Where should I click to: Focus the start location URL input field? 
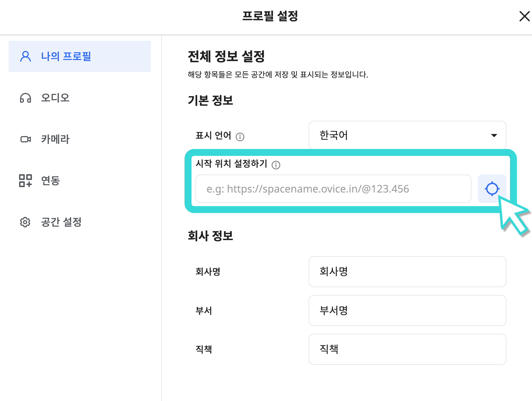(x=333, y=189)
